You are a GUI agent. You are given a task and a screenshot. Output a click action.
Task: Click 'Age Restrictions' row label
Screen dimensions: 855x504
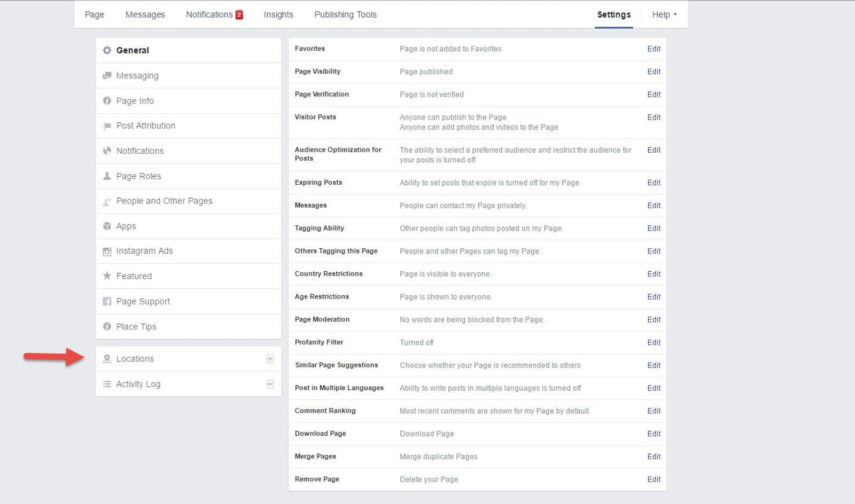[x=322, y=296]
